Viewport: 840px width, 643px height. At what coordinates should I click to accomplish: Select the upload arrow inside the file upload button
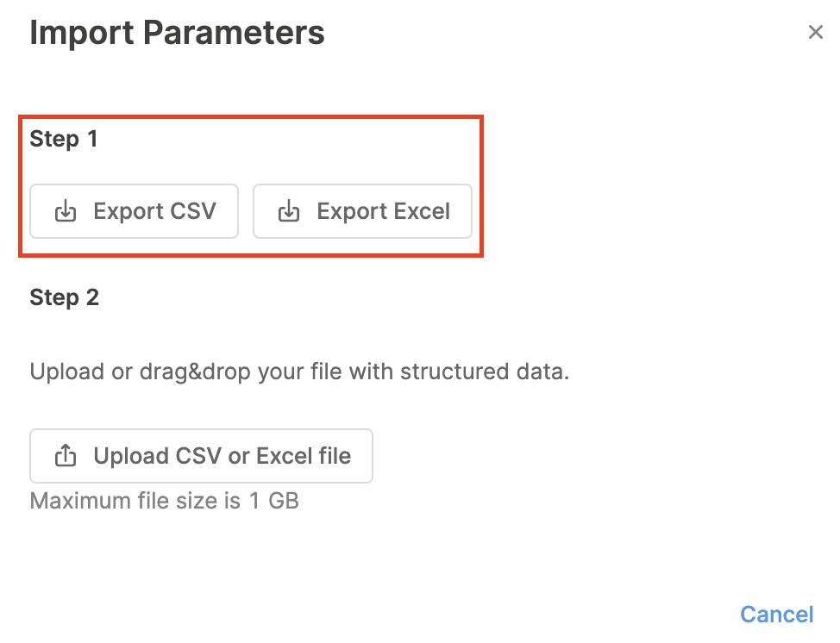[x=65, y=456]
